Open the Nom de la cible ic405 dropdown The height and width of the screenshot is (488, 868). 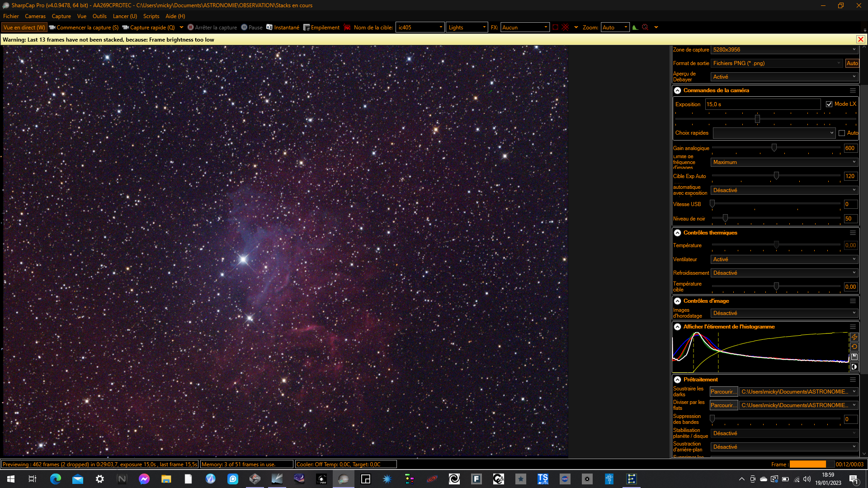click(x=420, y=28)
